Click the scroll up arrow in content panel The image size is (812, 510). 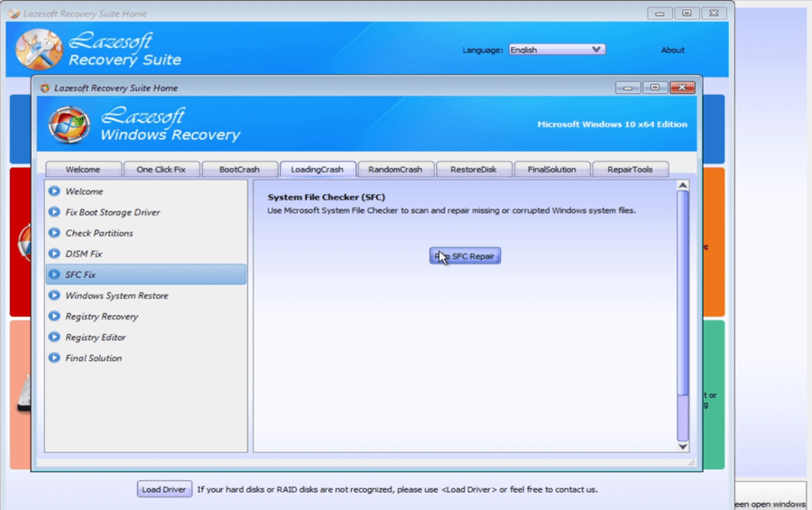click(x=683, y=186)
